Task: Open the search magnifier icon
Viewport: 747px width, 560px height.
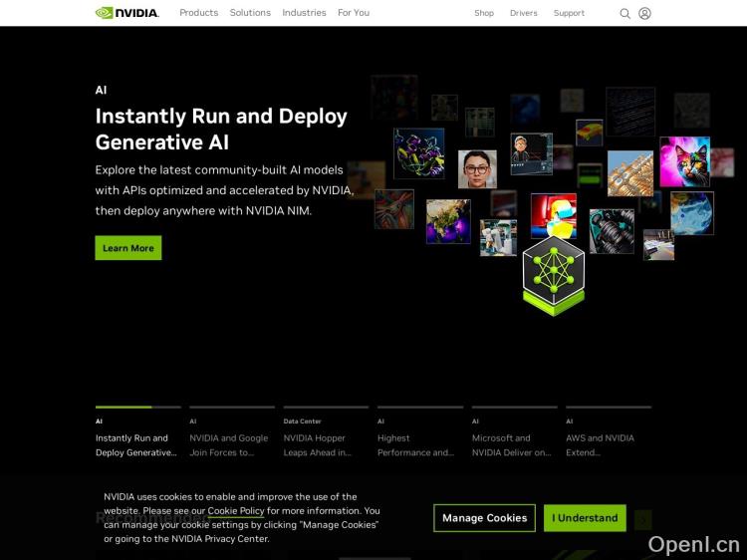Action: [x=624, y=13]
